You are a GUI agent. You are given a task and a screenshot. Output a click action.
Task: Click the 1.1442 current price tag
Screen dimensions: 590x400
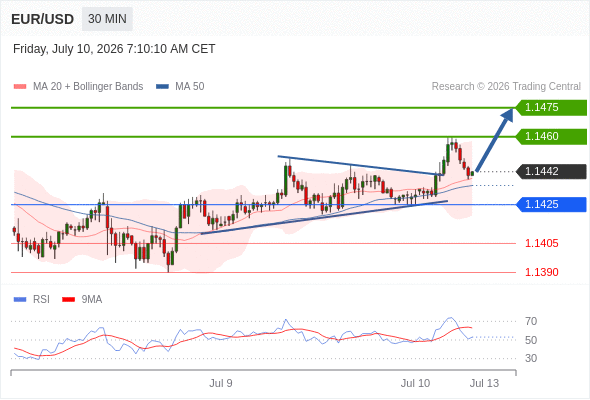pos(551,172)
